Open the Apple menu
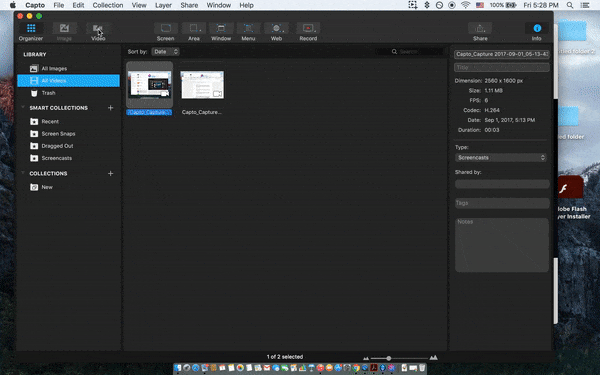Image resolution: width=600 pixels, height=375 pixels. pos(13,5)
